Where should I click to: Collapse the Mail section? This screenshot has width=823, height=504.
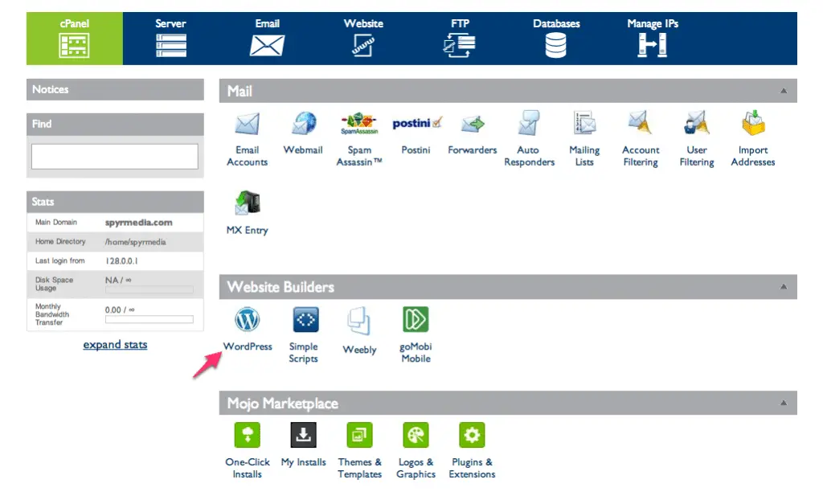point(784,91)
